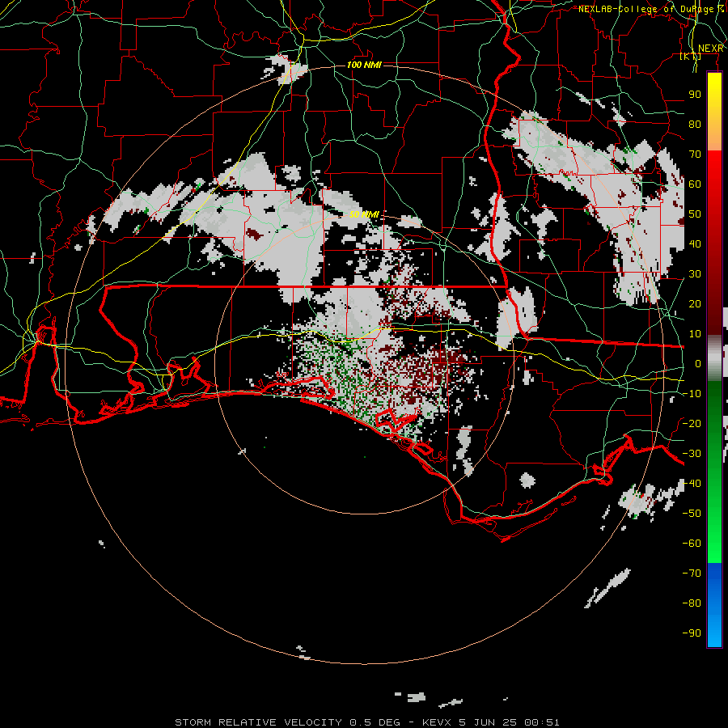The height and width of the screenshot is (728, 728).
Task: Click the NEXR label above the color scale
Action: [x=711, y=49]
